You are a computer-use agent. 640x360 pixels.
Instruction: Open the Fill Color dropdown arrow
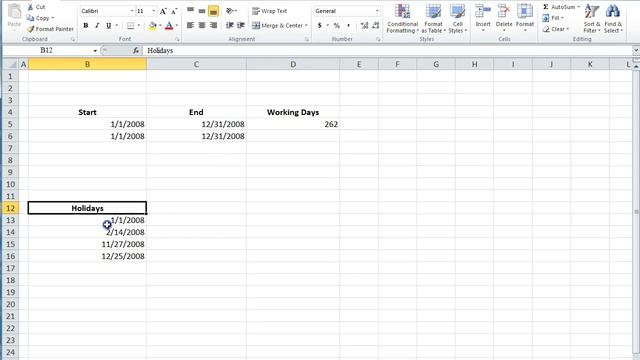pyautogui.click(x=160, y=25)
